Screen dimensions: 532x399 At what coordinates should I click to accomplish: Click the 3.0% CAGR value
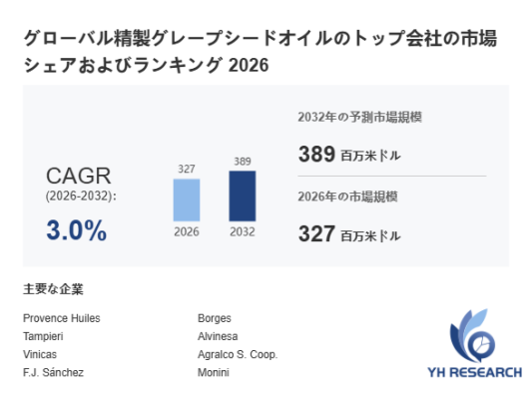coord(76,230)
